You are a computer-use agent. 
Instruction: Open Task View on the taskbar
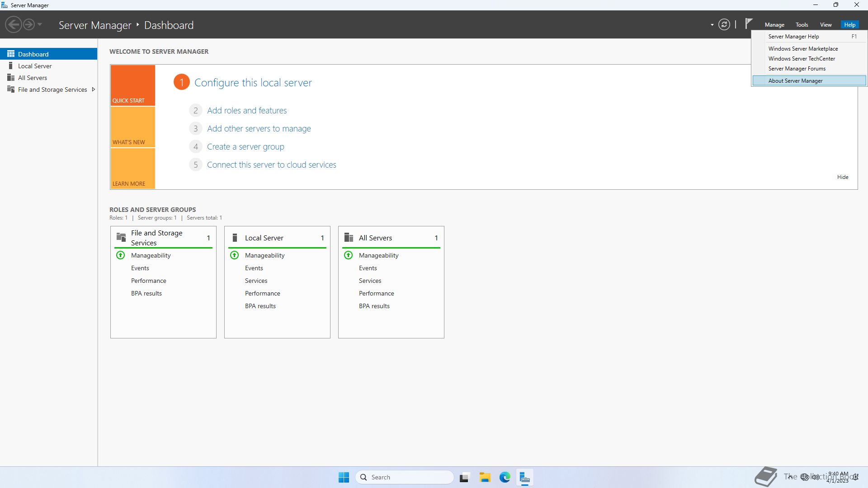[464, 477]
